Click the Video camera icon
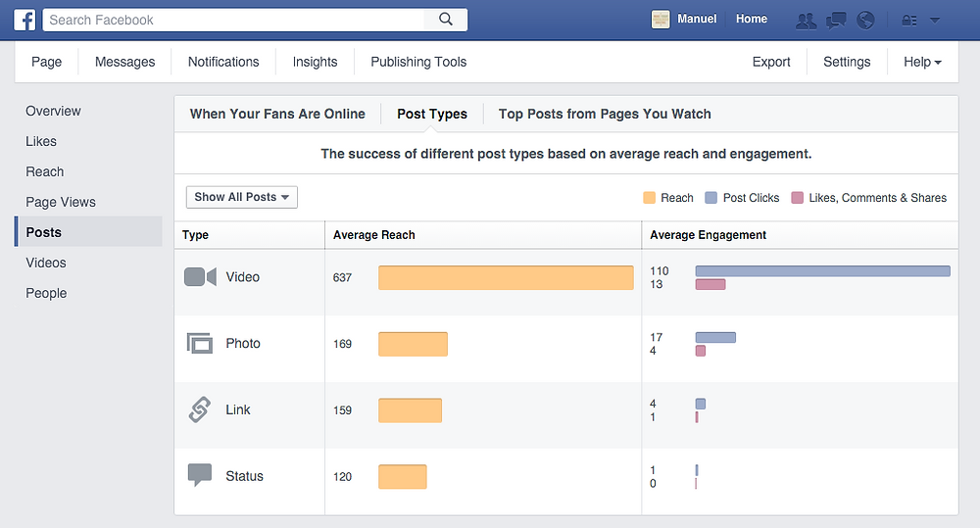 [200, 277]
